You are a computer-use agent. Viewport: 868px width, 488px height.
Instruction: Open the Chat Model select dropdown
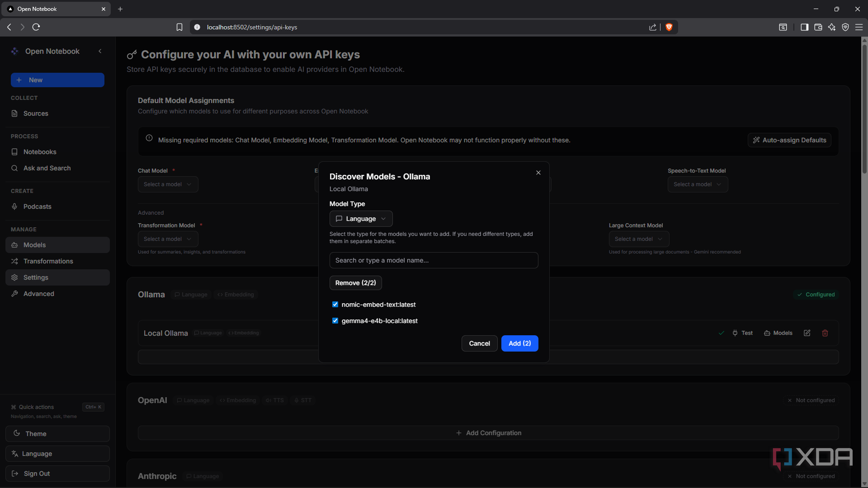168,184
